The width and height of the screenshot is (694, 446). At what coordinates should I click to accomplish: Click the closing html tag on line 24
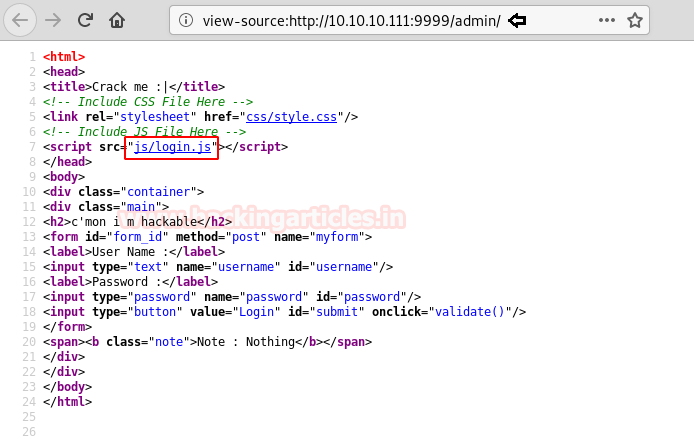(x=67, y=402)
